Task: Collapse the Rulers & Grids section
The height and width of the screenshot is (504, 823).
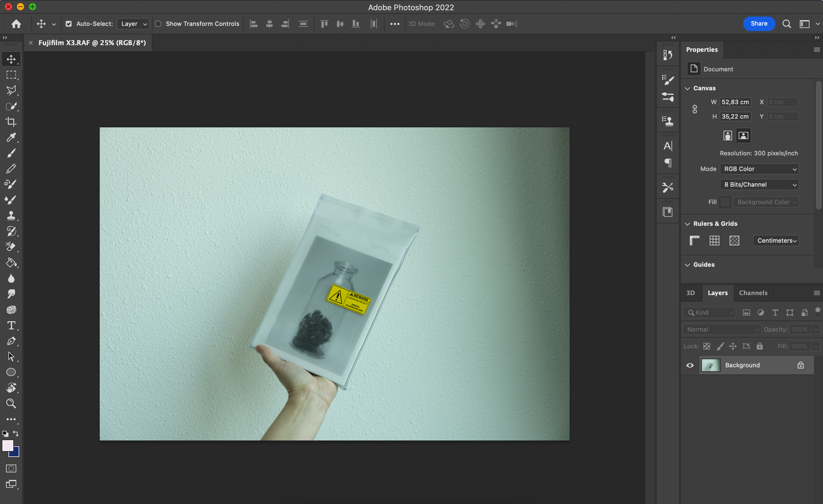Action: [x=687, y=224]
